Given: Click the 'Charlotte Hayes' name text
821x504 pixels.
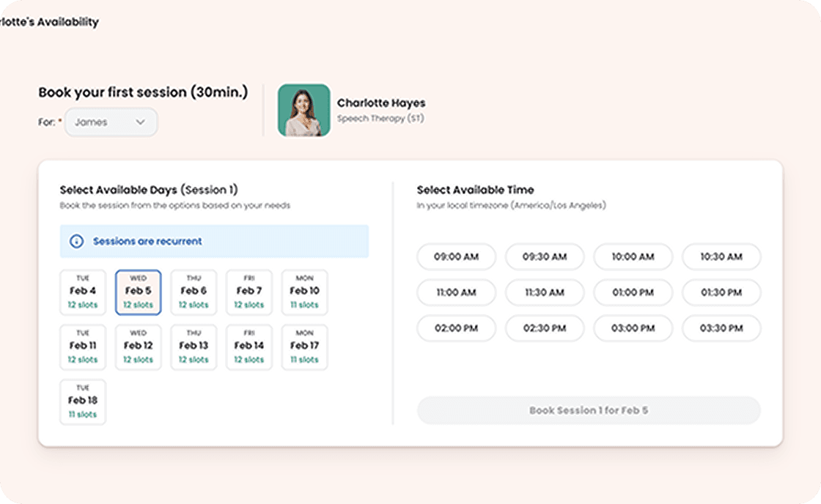Looking at the screenshot, I should click(x=381, y=103).
